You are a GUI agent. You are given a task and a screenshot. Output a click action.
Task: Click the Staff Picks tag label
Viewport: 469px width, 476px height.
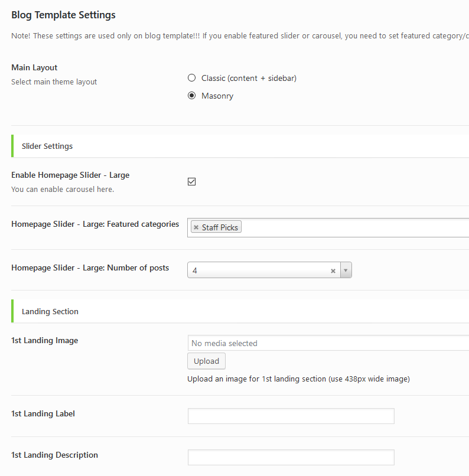[220, 227]
